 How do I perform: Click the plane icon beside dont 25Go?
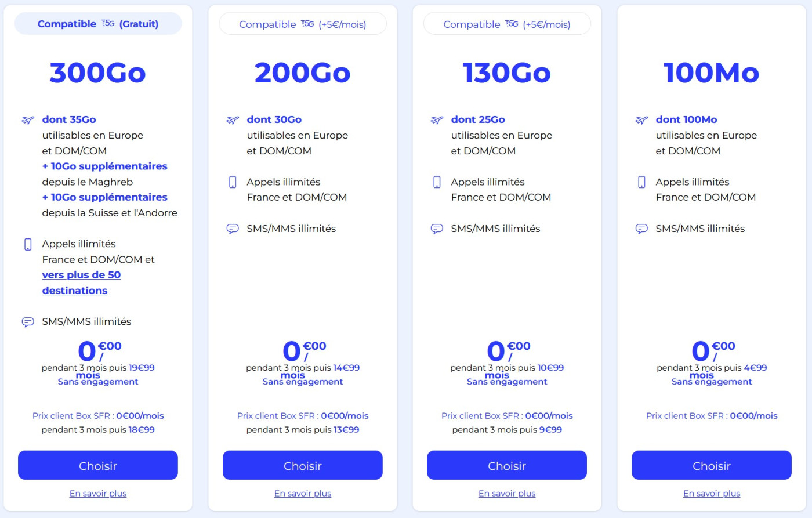coord(436,119)
